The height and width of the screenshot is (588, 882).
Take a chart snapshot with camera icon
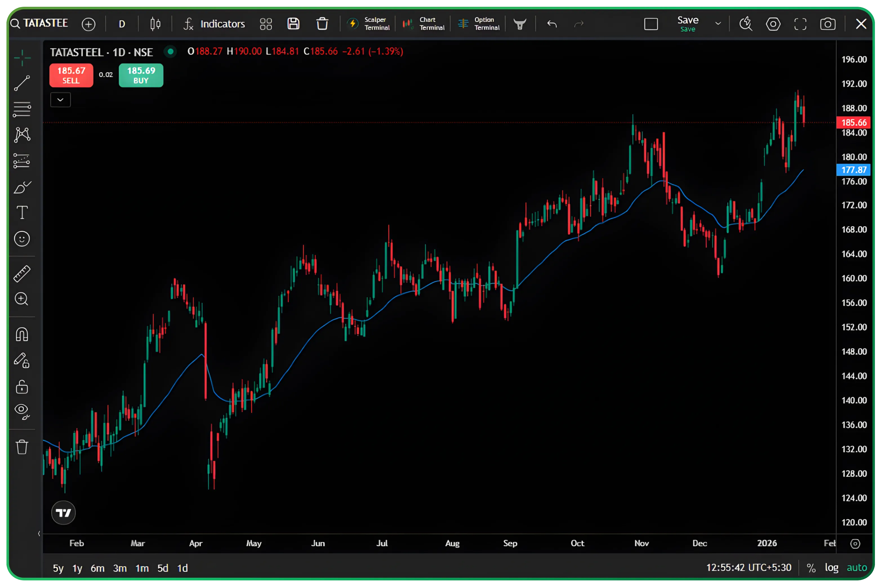pyautogui.click(x=828, y=24)
